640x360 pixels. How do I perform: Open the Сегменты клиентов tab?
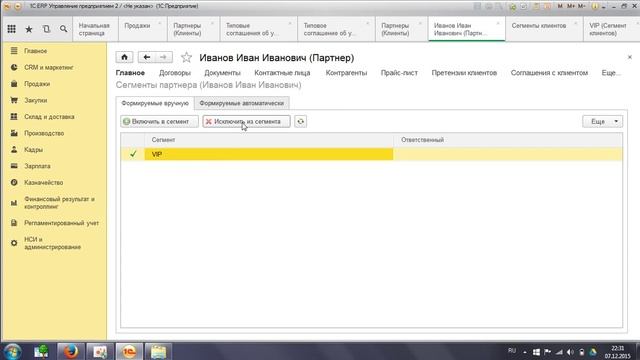click(544, 29)
